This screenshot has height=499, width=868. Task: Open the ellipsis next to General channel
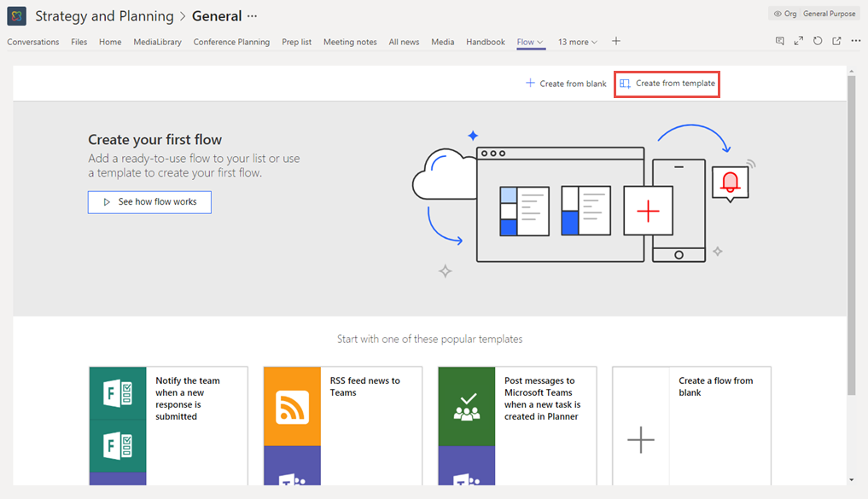(x=251, y=16)
